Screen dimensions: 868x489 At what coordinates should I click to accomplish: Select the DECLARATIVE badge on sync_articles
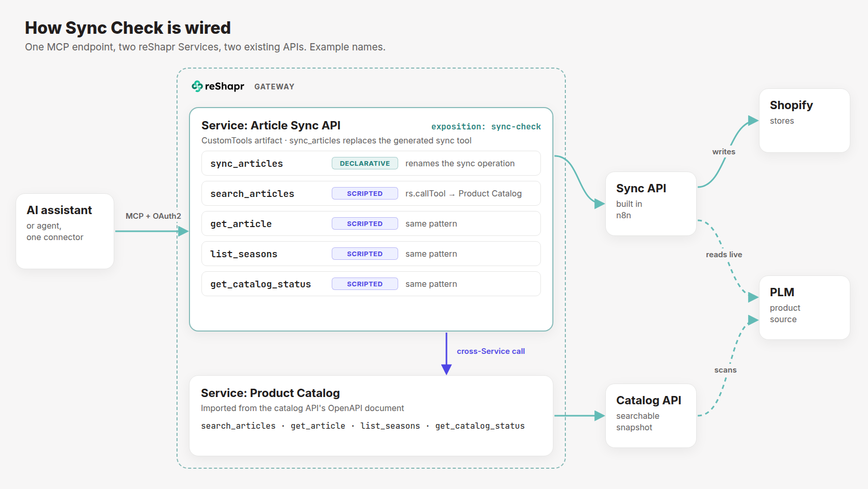[365, 163]
